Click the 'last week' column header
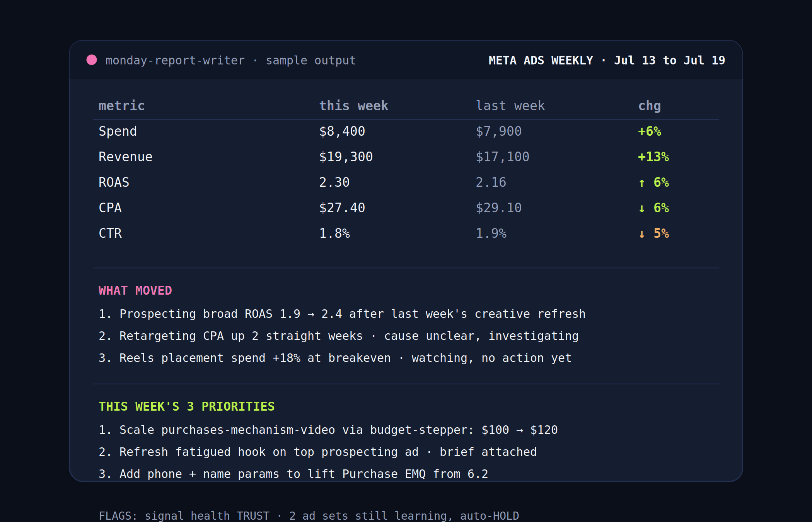 tap(510, 106)
